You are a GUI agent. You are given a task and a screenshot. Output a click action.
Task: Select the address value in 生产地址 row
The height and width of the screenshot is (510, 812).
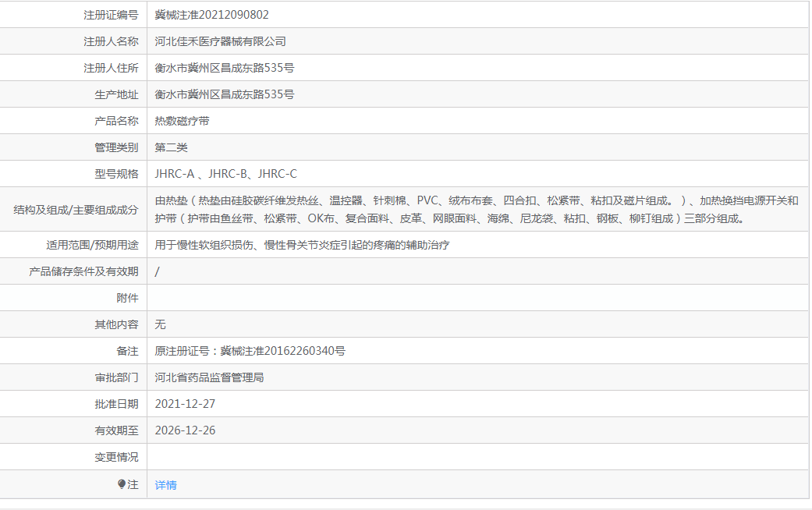click(224, 94)
